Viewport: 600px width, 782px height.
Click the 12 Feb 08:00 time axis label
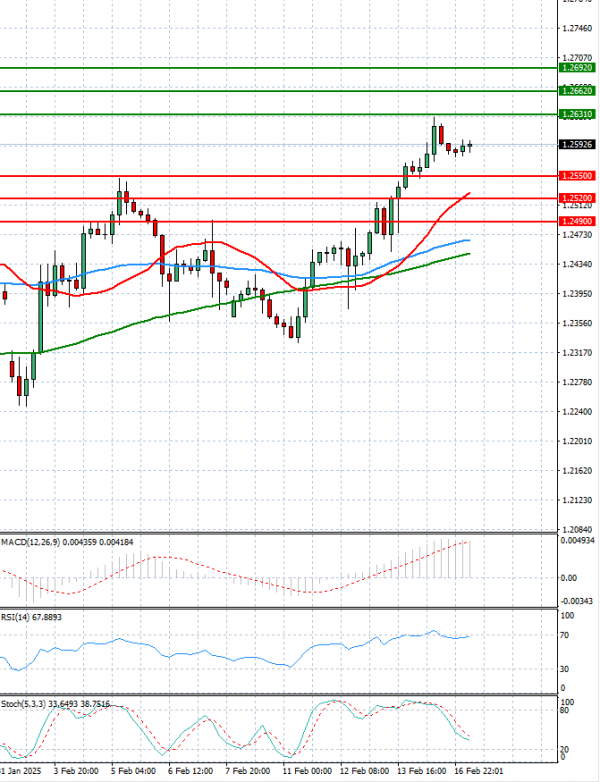[x=365, y=771]
